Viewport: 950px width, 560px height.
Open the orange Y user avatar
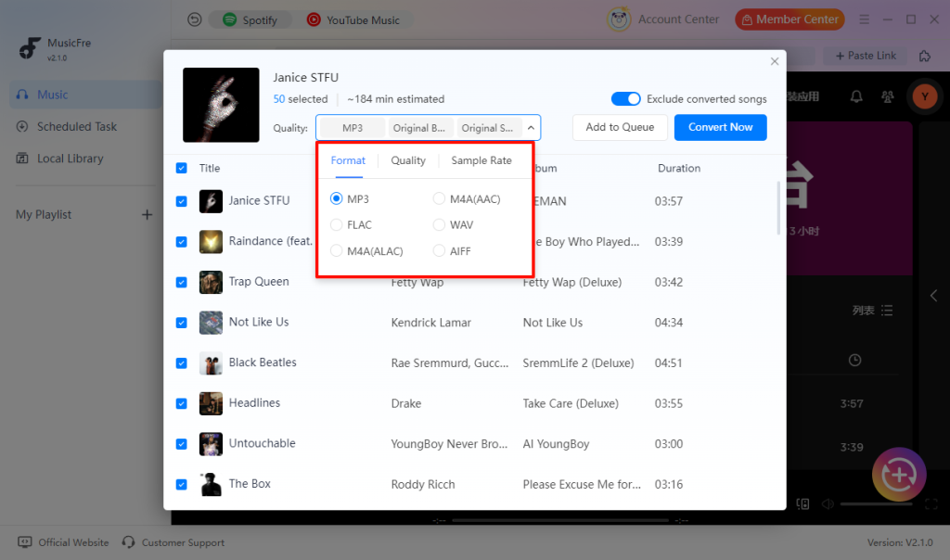click(925, 96)
